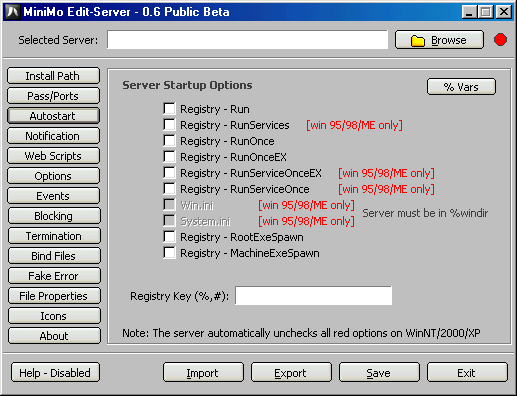Go to Web Scripts section

pos(53,156)
